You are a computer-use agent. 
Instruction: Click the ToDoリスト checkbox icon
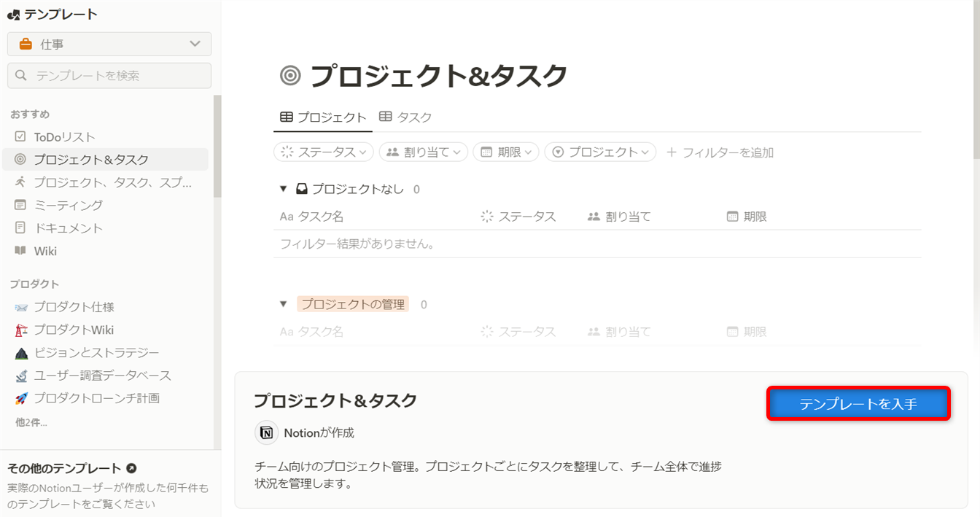point(20,137)
